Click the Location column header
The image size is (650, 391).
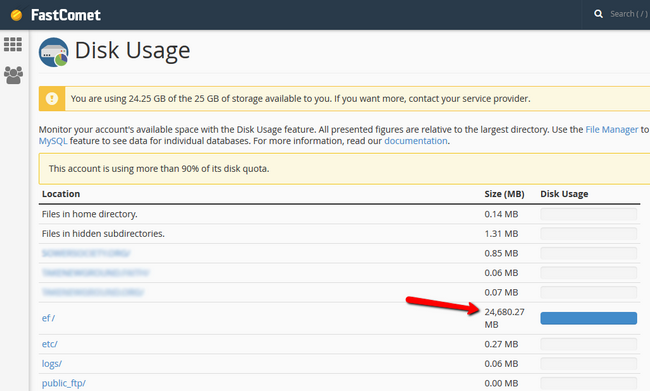tap(61, 194)
